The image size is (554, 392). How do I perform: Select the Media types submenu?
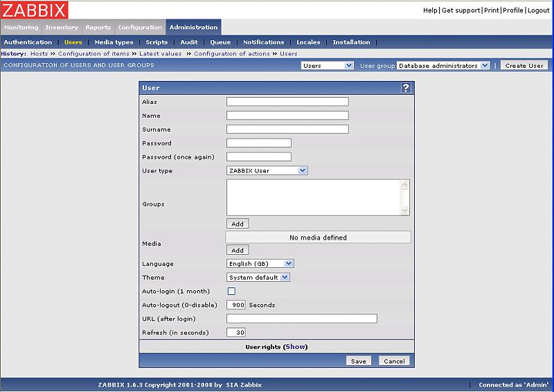114,42
